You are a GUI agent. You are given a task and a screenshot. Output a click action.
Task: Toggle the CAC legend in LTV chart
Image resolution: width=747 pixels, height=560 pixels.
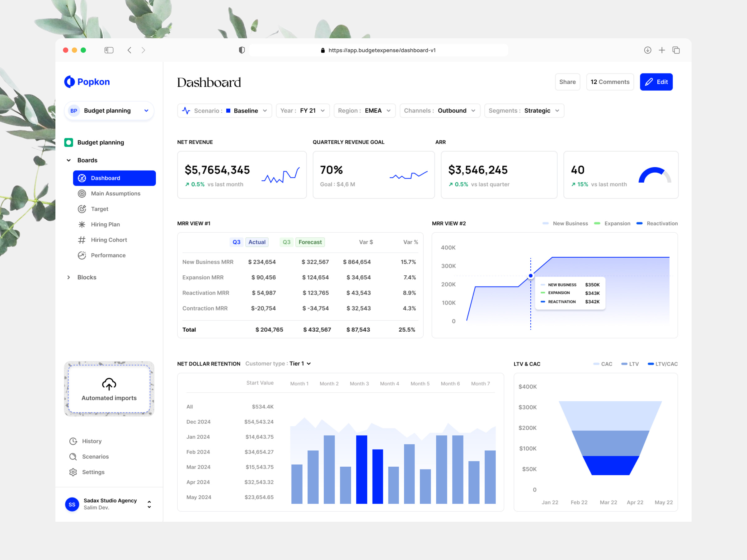pyautogui.click(x=603, y=364)
